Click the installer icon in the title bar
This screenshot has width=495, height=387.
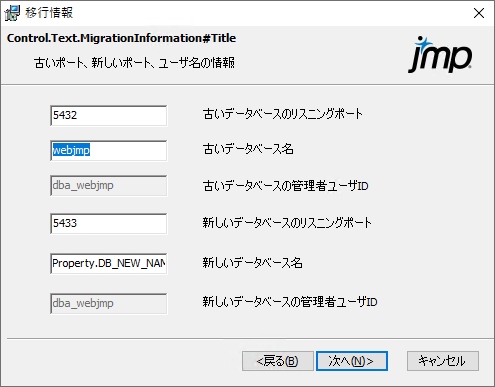(x=12, y=13)
